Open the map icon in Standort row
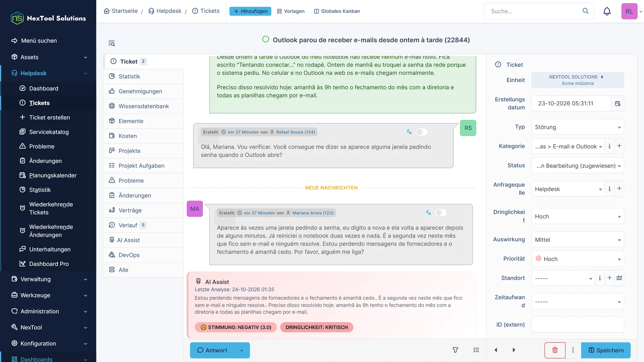Image resolution: width=644 pixels, height=362 pixels. (x=619, y=278)
